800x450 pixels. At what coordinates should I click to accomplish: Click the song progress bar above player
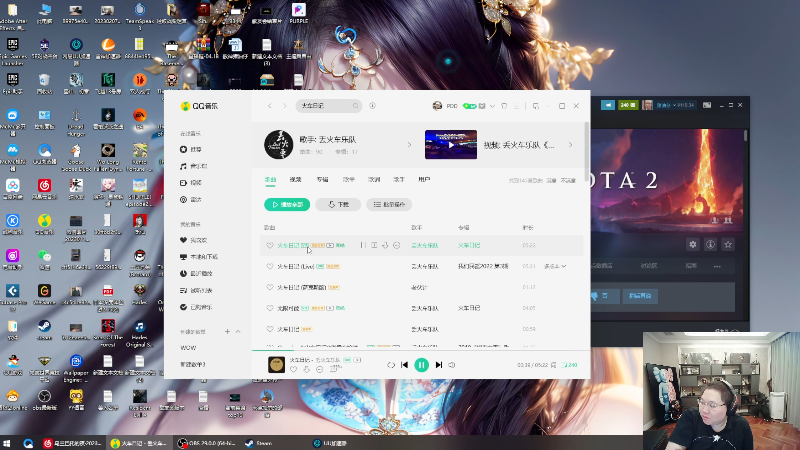pos(421,351)
